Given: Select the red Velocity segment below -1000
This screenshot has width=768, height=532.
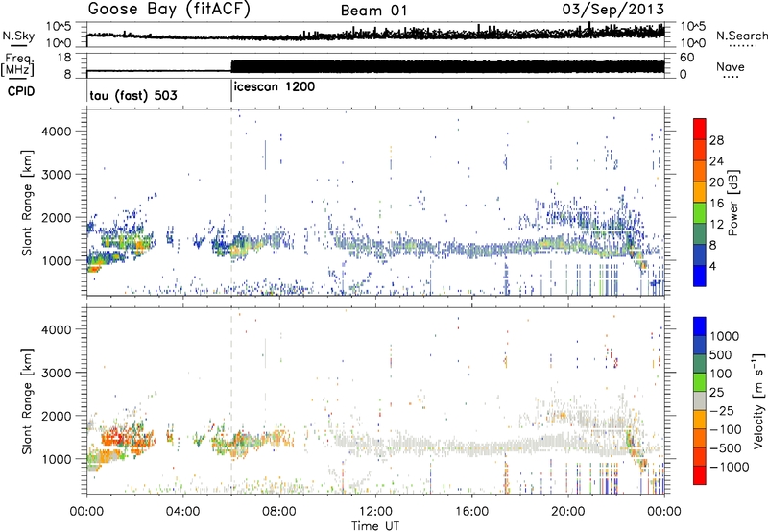Looking at the screenshot, I should click(x=700, y=474).
